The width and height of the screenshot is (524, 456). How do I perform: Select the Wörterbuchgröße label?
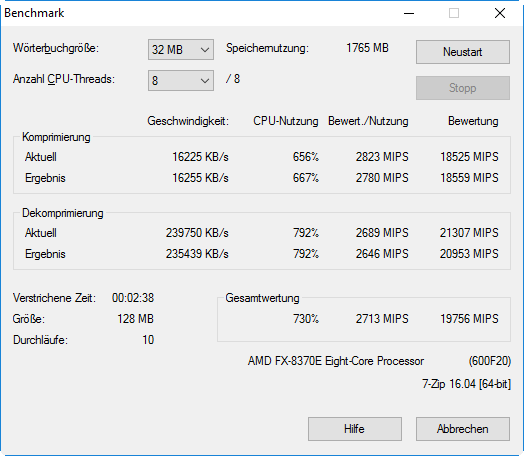pos(56,48)
